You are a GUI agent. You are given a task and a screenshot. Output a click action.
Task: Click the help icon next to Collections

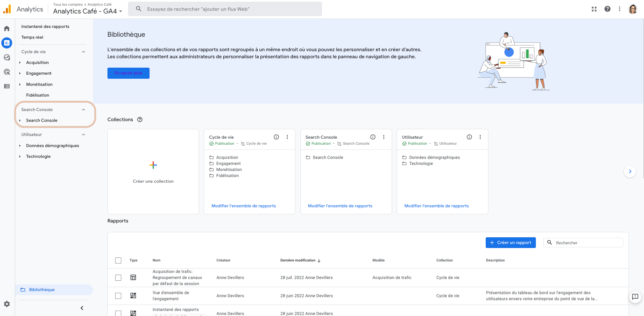[140, 119]
